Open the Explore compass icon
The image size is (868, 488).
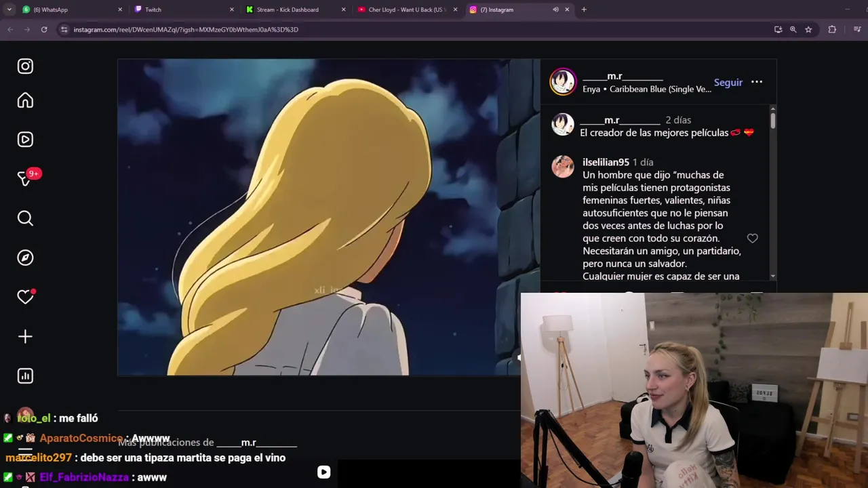(x=25, y=258)
